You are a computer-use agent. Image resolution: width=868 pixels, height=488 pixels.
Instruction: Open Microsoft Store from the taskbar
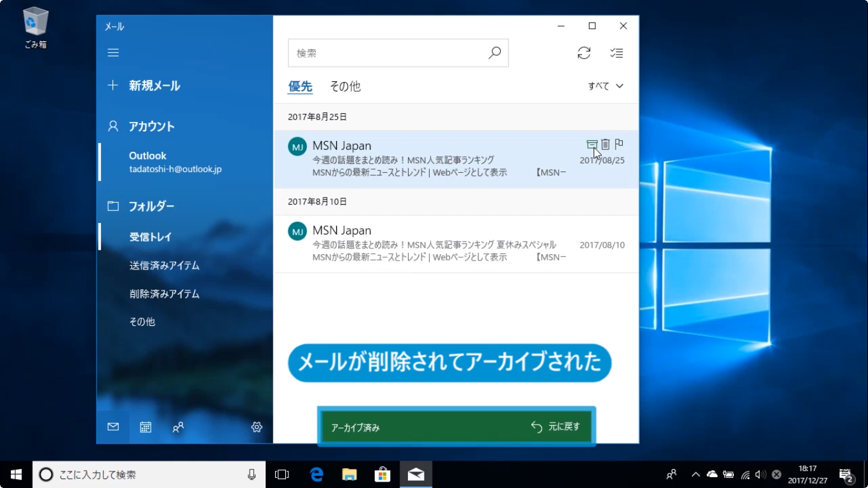point(383,475)
